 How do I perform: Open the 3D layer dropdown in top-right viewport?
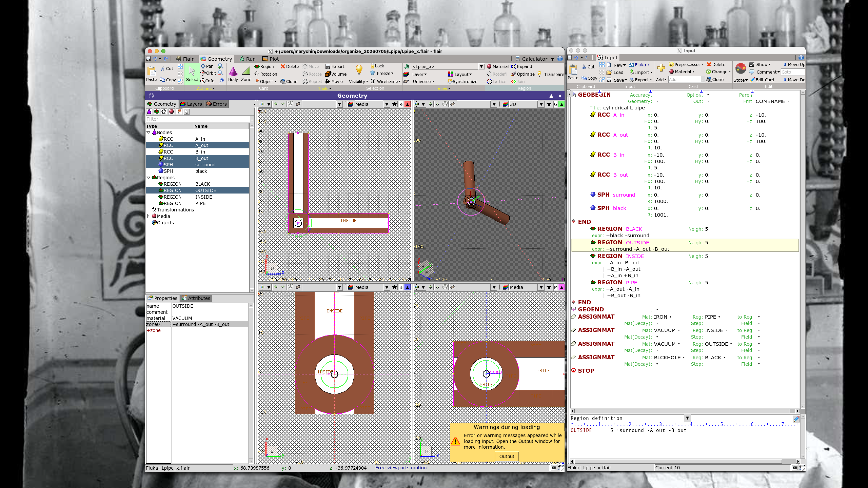click(x=541, y=104)
